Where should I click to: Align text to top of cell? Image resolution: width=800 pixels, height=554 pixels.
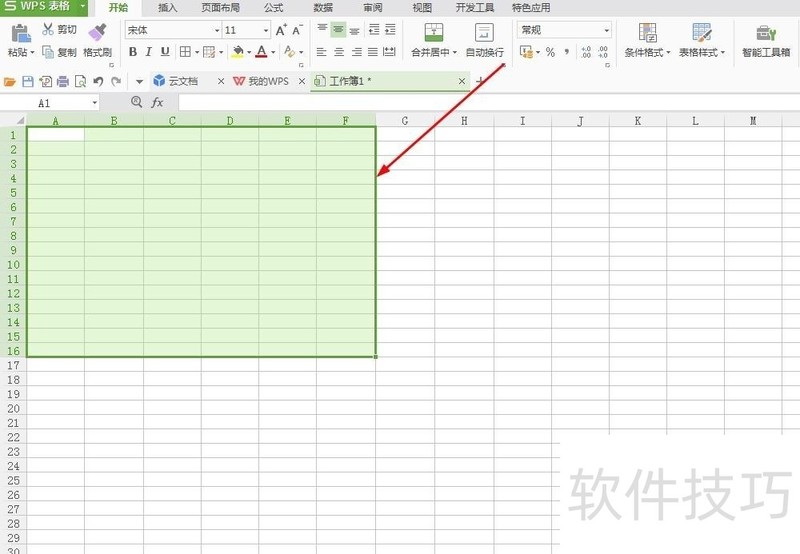click(x=322, y=29)
